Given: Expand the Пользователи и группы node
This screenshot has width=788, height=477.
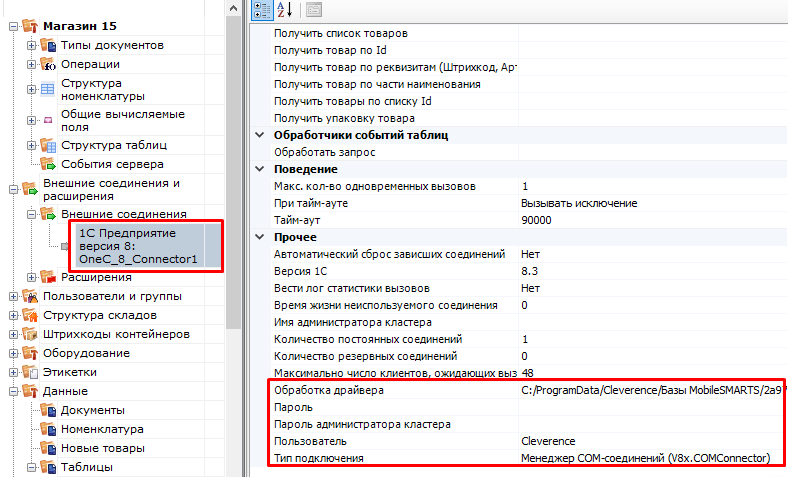Looking at the screenshot, I should tap(14, 296).
